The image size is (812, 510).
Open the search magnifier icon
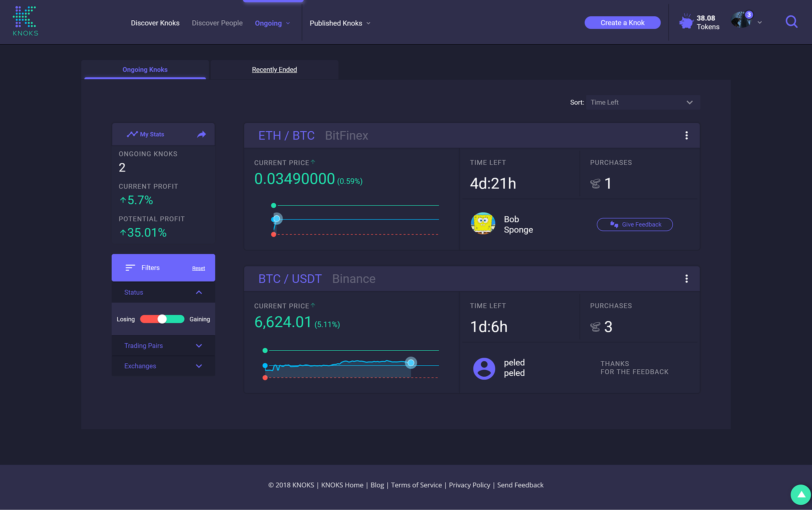(791, 22)
